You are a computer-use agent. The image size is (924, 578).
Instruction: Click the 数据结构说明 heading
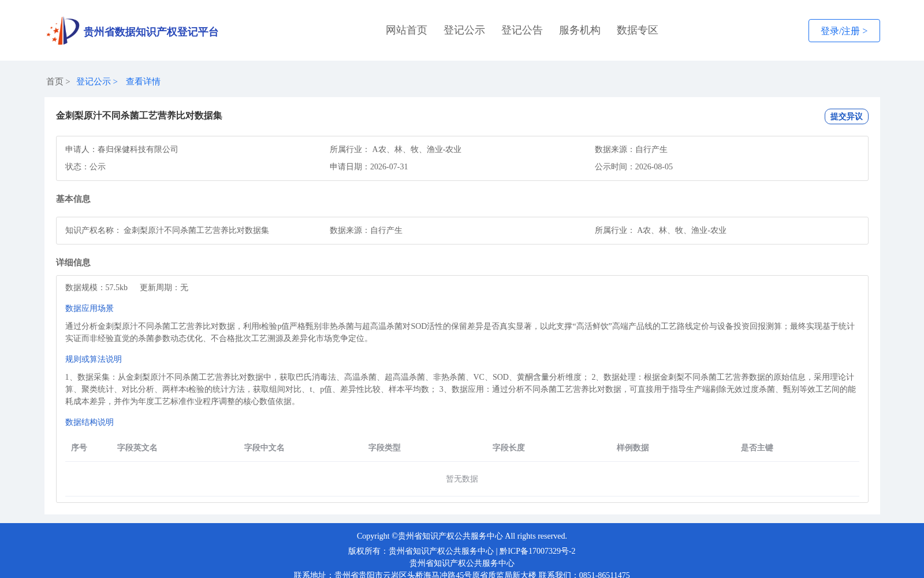pos(90,422)
